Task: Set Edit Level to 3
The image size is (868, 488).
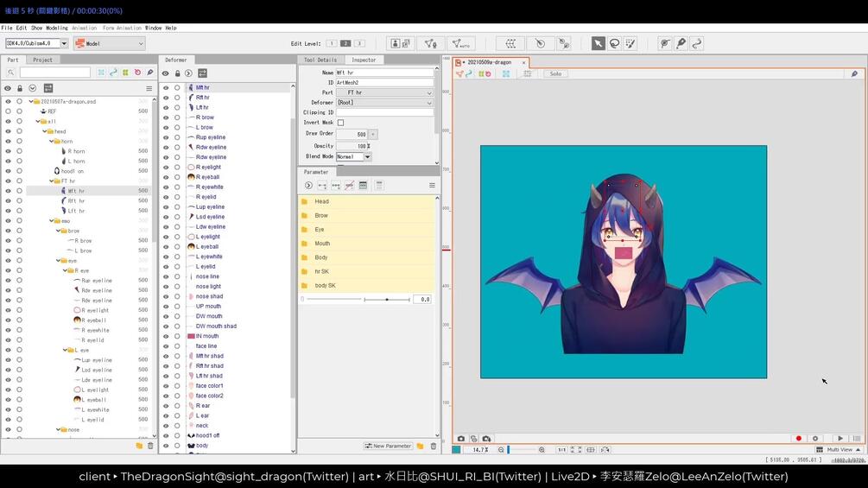Action: 359,43
